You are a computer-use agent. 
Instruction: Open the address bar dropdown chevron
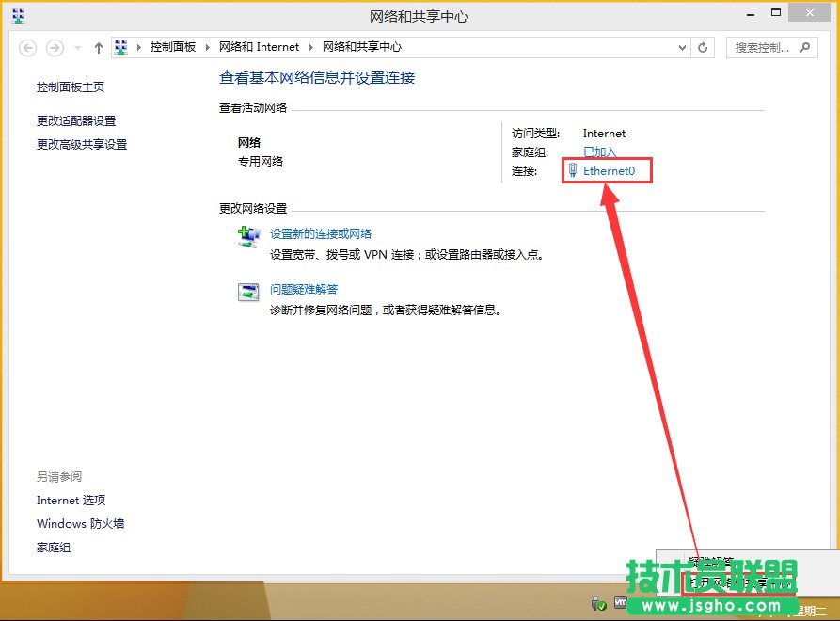681,47
